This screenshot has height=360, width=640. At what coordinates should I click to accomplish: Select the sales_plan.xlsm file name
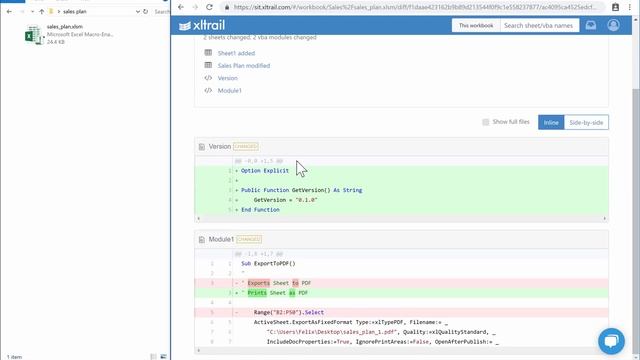click(64, 27)
